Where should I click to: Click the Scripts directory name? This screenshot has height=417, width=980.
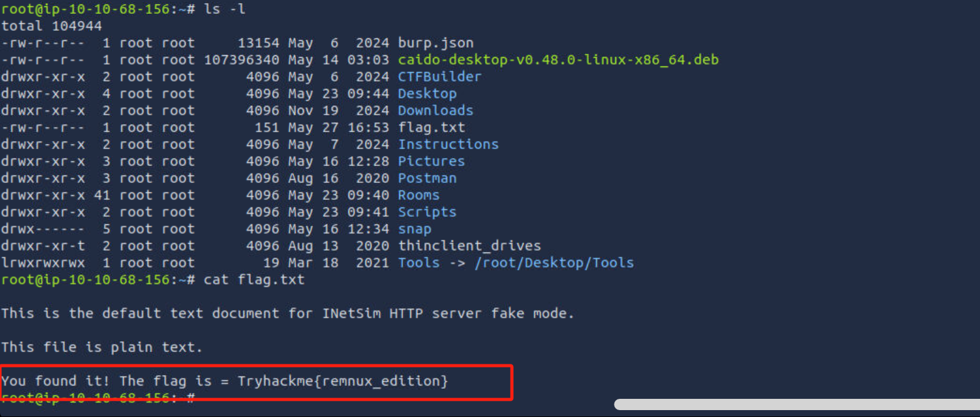427,212
